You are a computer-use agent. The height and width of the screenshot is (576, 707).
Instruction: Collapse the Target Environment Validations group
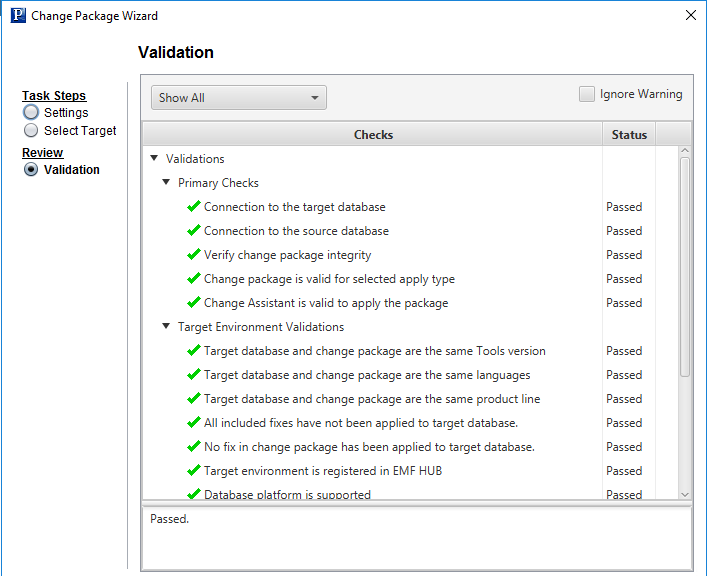[166, 327]
